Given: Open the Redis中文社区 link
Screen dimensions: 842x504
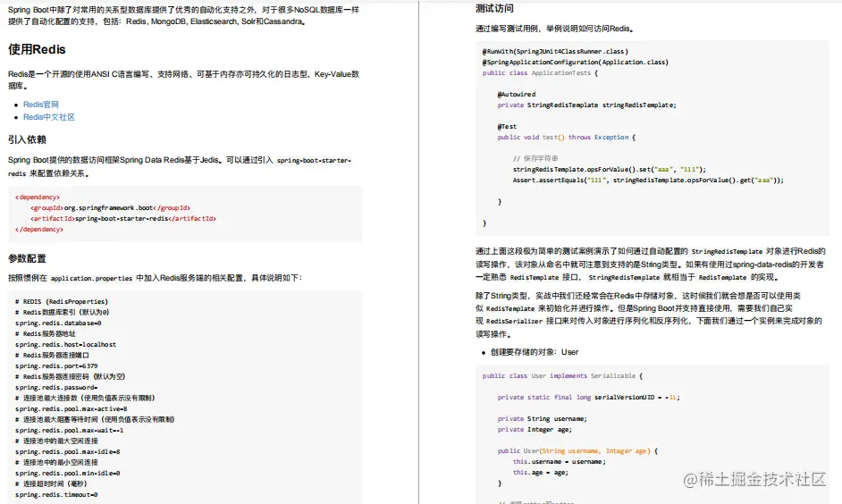Looking at the screenshot, I should pyautogui.click(x=49, y=117).
